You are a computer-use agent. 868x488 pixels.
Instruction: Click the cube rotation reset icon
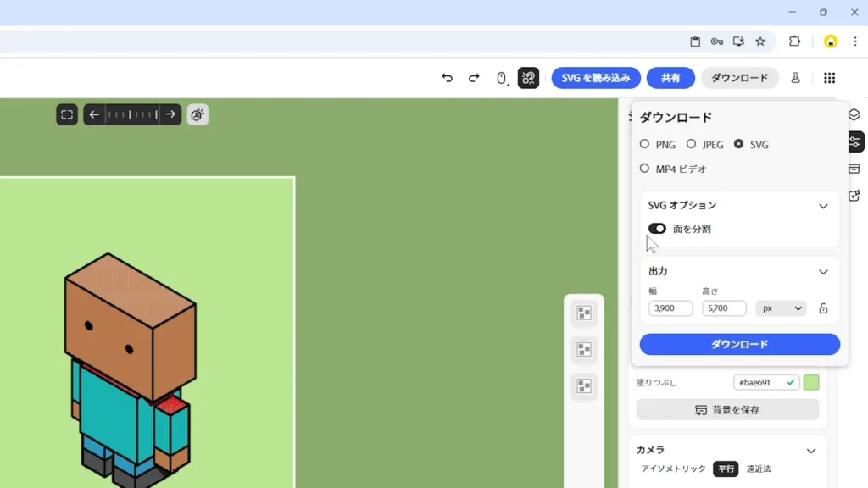click(x=198, y=114)
